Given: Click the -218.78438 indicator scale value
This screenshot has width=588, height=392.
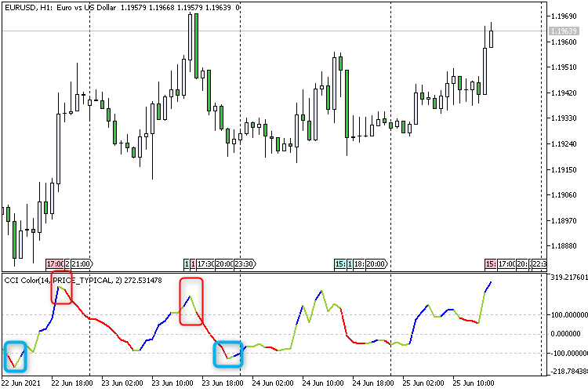Looking at the screenshot, I should pyautogui.click(x=568, y=372).
